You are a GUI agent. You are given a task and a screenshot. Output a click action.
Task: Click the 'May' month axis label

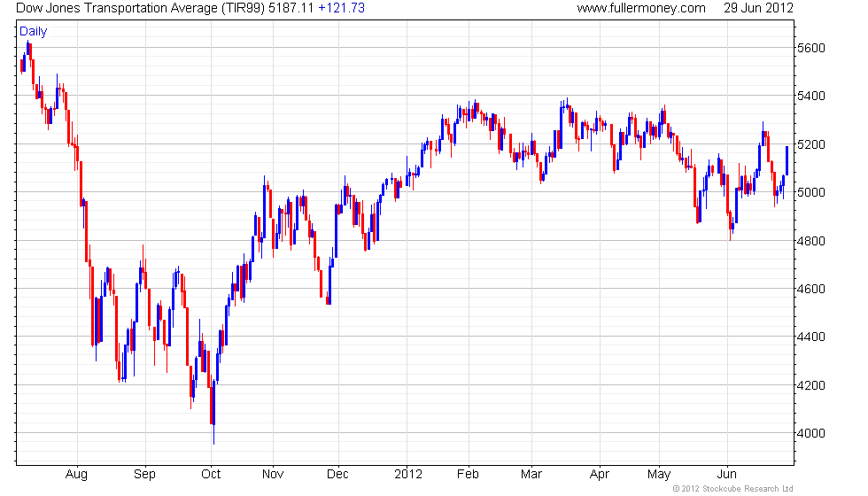tap(659, 475)
